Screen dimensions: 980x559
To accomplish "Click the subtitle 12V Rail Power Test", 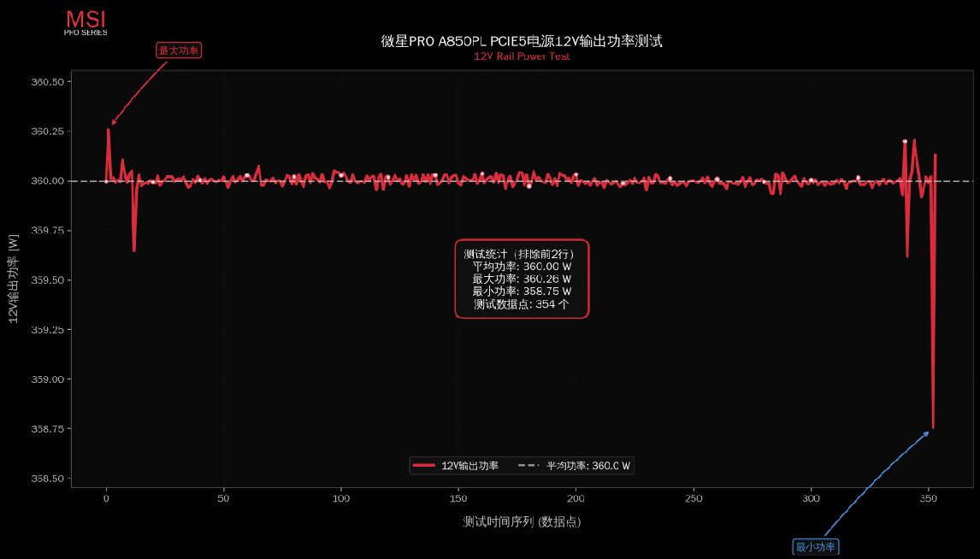I will 522,56.
